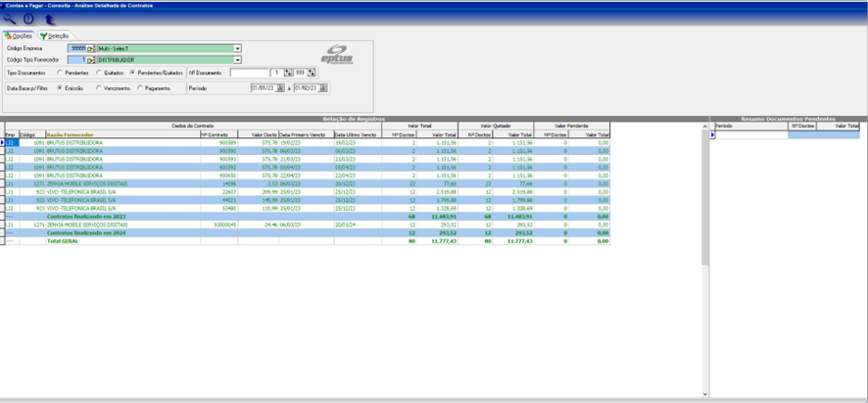Switch to the Seleção tab
The height and width of the screenshot is (403, 868).
(x=54, y=35)
